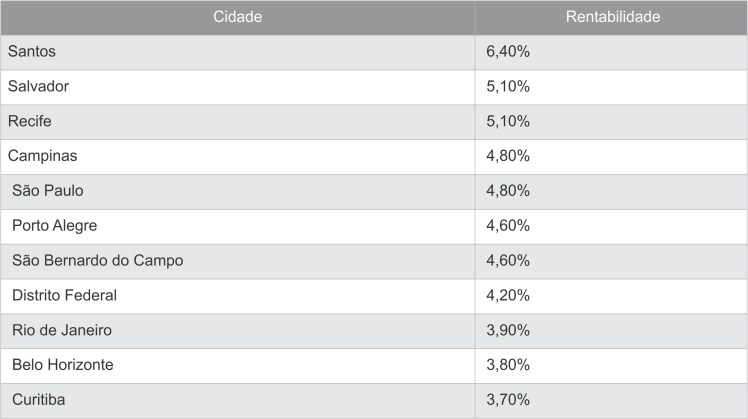
Task: Select the Belo Horizonte cell
Action: click(63, 365)
